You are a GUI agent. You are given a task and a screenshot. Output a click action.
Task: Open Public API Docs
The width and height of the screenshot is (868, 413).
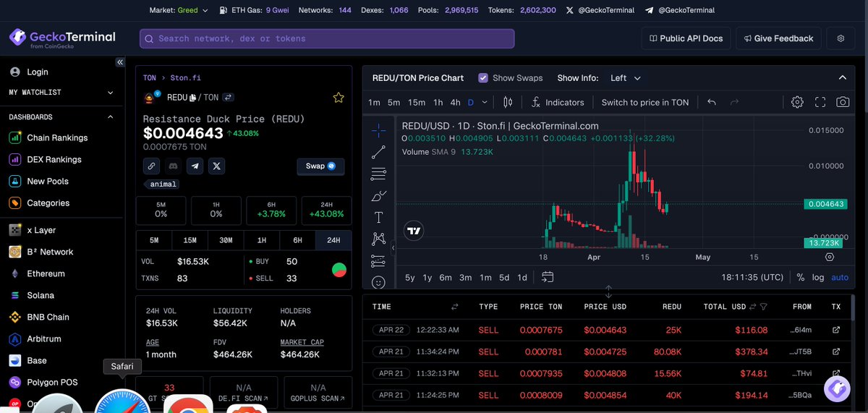point(686,38)
